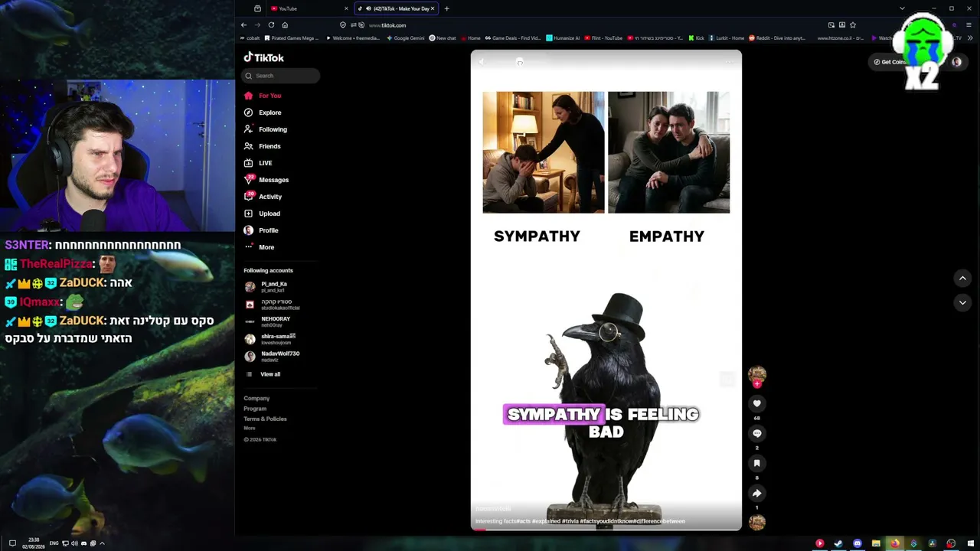Open the NadavWolf730 following account
This screenshot has height=551, width=980.
[x=272, y=357]
